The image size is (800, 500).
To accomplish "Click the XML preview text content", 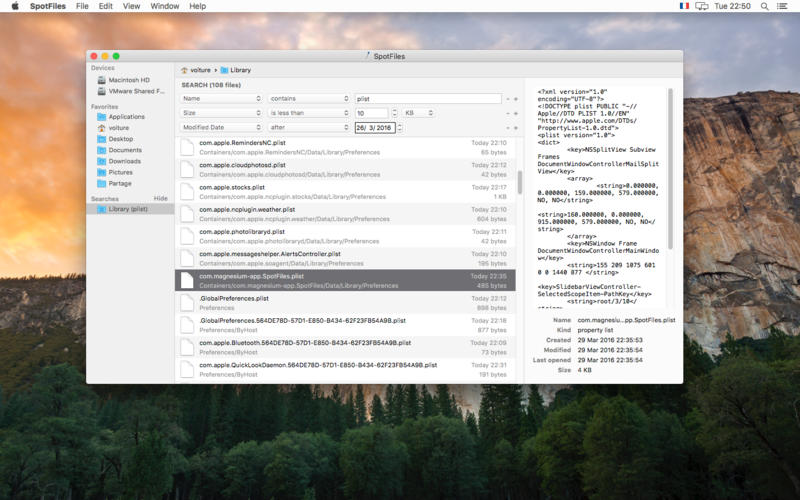I will 598,197.
